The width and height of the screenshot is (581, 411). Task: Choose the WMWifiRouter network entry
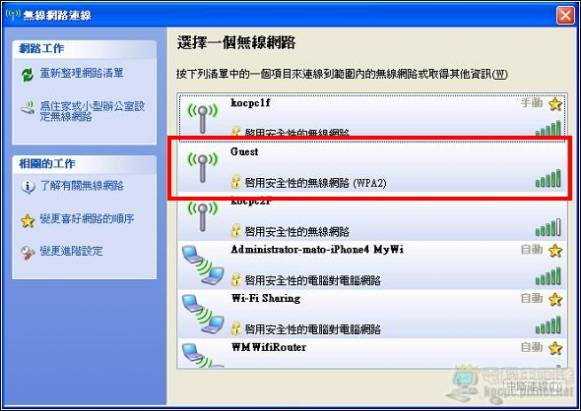pyautogui.click(x=372, y=353)
